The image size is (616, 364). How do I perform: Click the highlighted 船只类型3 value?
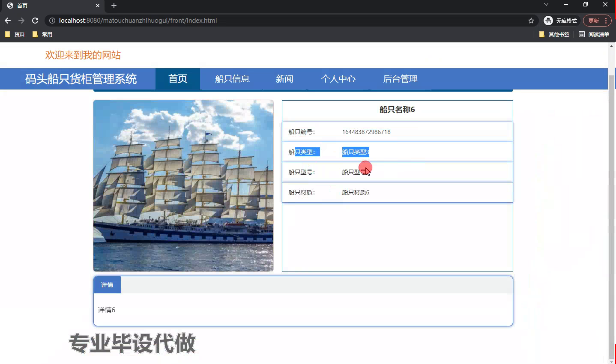tap(356, 152)
